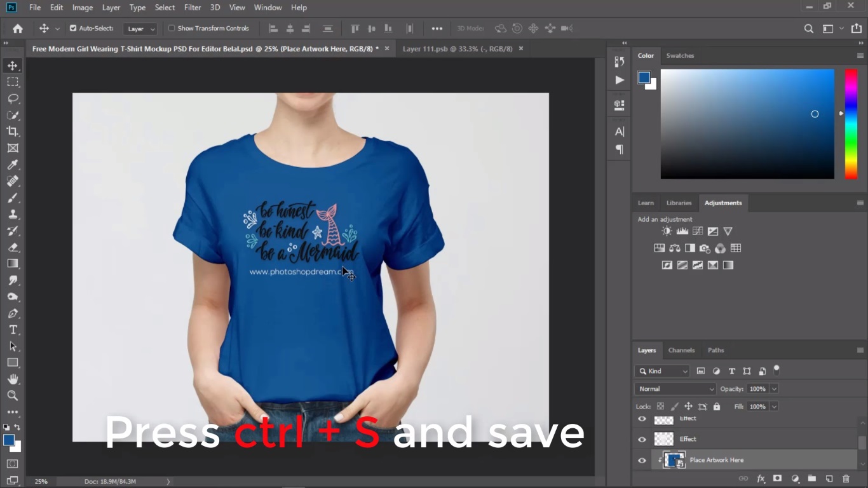The width and height of the screenshot is (868, 488).
Task: Open the Filter menu
Action: [x=193, y=7]
